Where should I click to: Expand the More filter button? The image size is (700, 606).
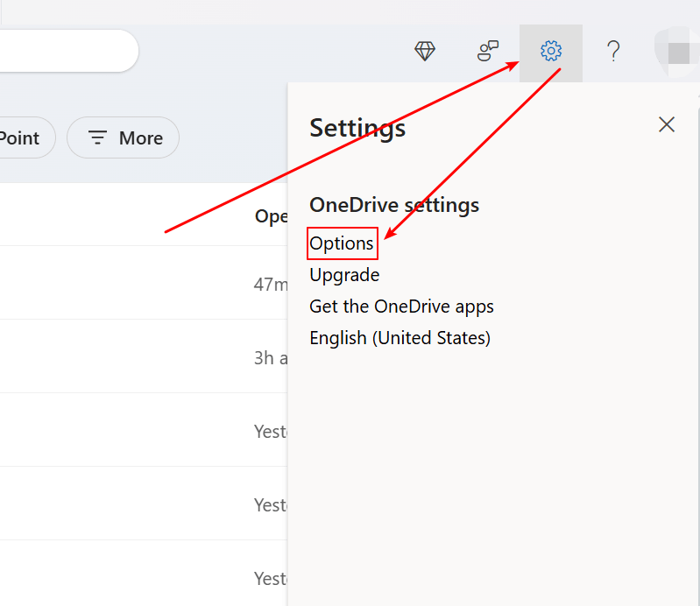pos(124,137)
